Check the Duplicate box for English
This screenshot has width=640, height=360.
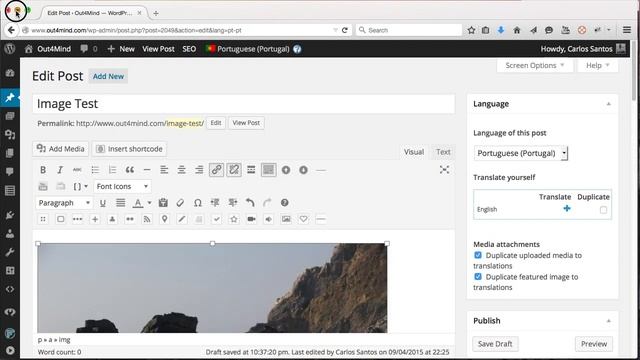click(x=603, y=210)
